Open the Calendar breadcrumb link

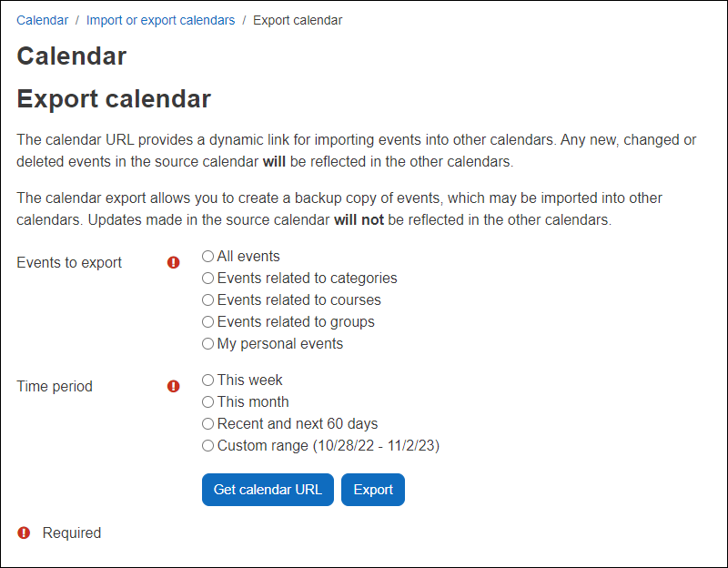pyautogui.click(x=42, y=19)
